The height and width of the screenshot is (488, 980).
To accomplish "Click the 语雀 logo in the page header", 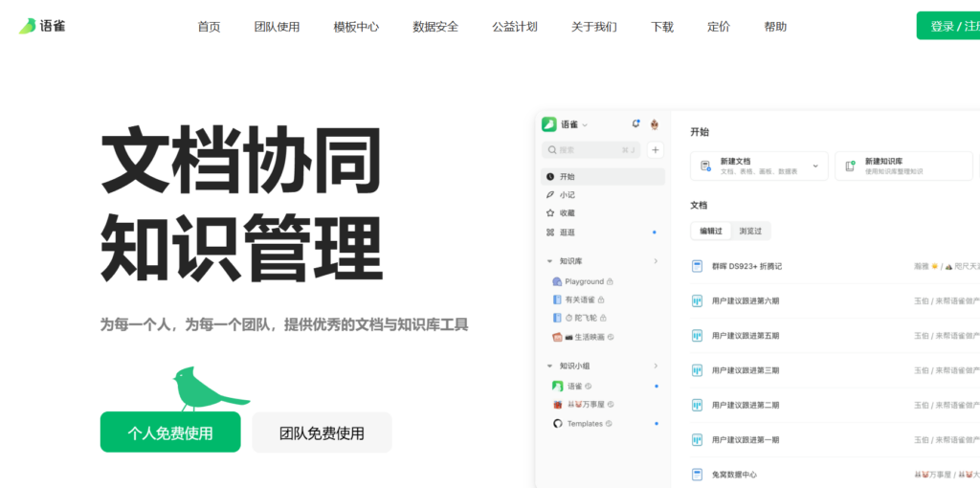I will 42,26.
